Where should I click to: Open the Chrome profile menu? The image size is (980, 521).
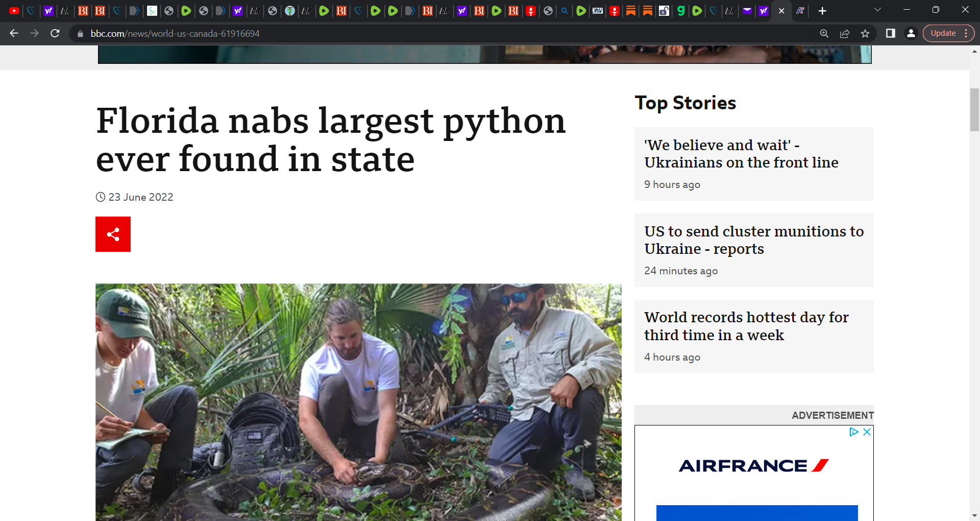tap(911, 33)
